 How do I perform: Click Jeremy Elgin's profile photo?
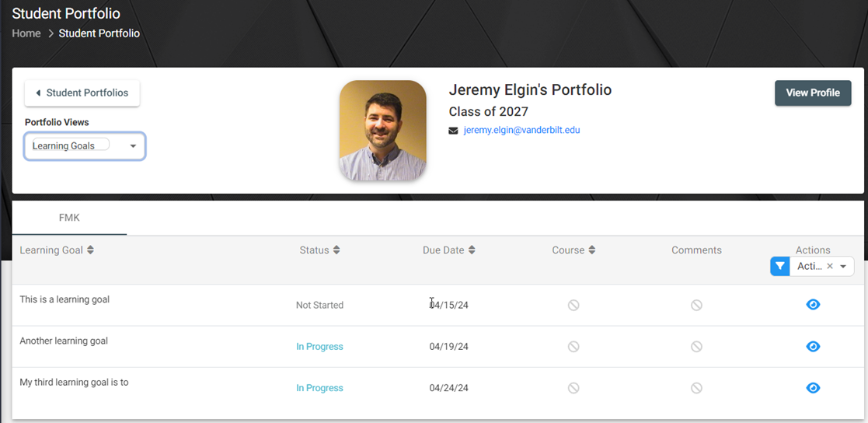(382, 131)
